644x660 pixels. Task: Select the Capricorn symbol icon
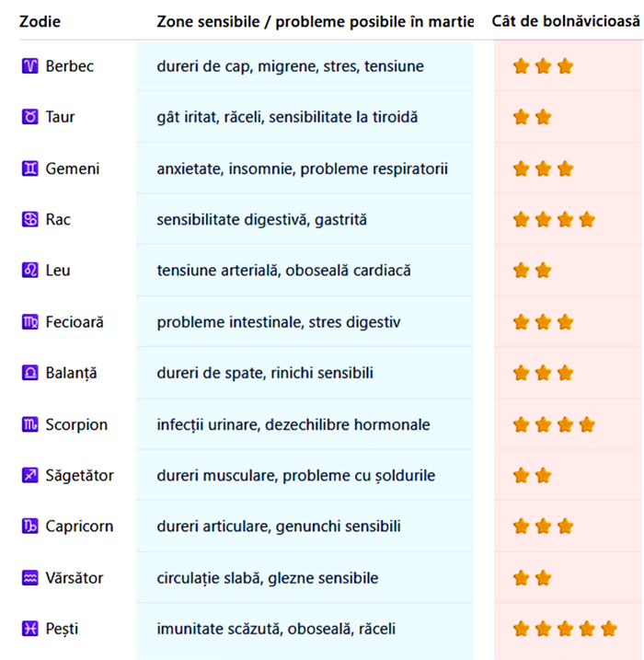tap(29, 527)
